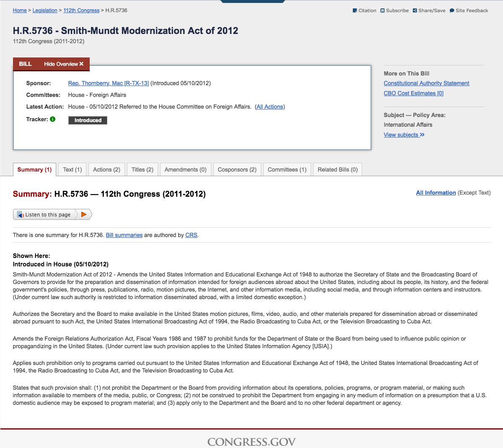Open the Amendments (0) tab
Viewport: 503px width, 448px height.
pyautogui.click(x=186, y=169)
